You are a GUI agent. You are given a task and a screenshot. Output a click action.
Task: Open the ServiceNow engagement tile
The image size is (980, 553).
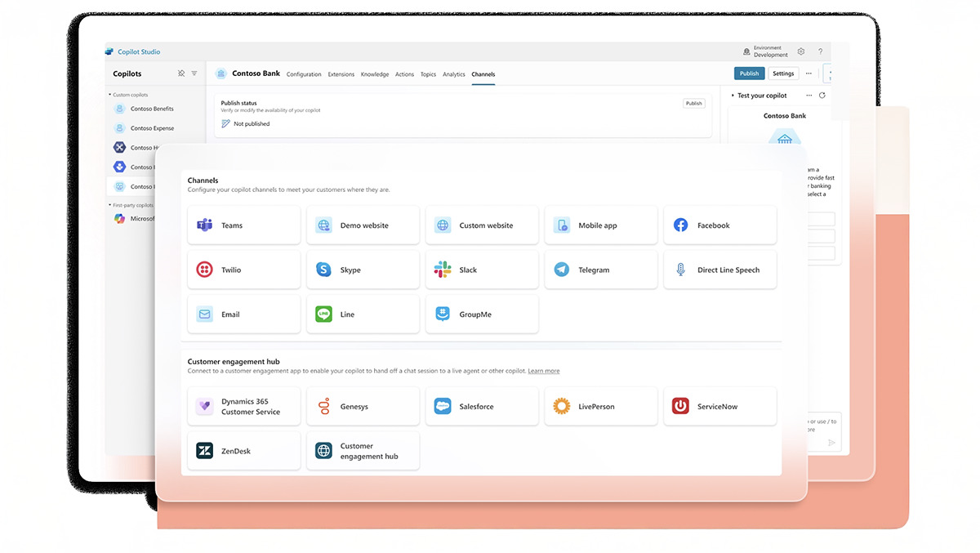click(720, 407)
